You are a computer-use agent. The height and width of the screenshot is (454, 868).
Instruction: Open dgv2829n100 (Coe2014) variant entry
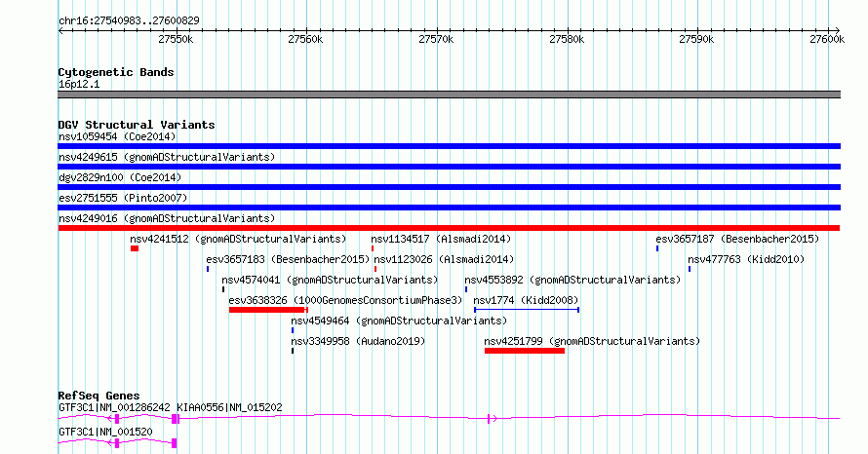click(x=120, y=177)
